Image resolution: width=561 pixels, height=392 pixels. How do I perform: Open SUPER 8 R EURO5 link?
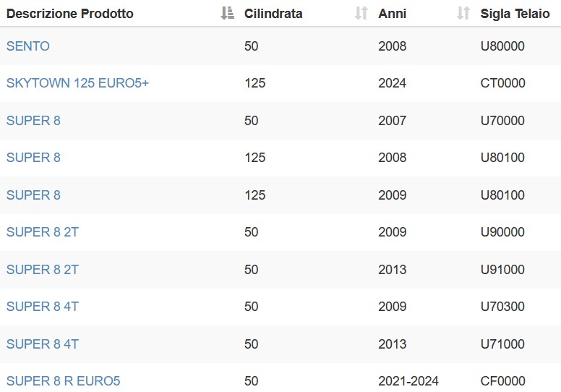coord(64,381)
